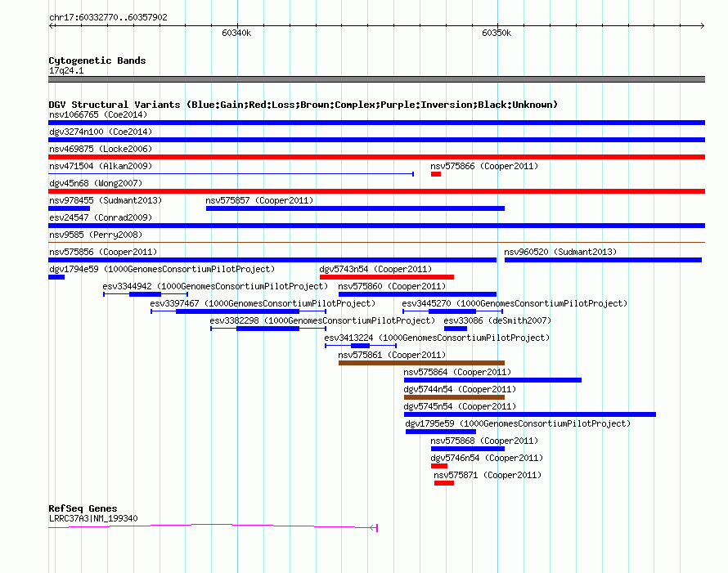Click the dgv5743n54 red loss bar
The height and width of the screenshot is (573, 728).
[387, 277]
